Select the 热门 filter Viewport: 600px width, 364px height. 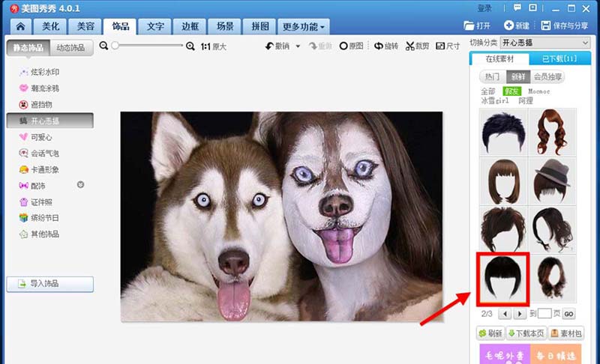(x=493, y=77)
